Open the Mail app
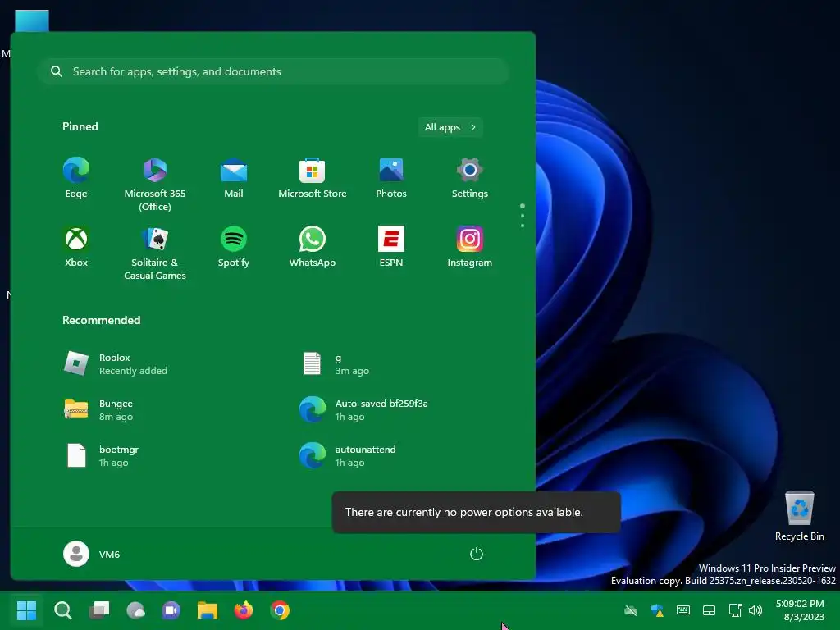The height and width of the screenshot is (630, 840). 234,178
